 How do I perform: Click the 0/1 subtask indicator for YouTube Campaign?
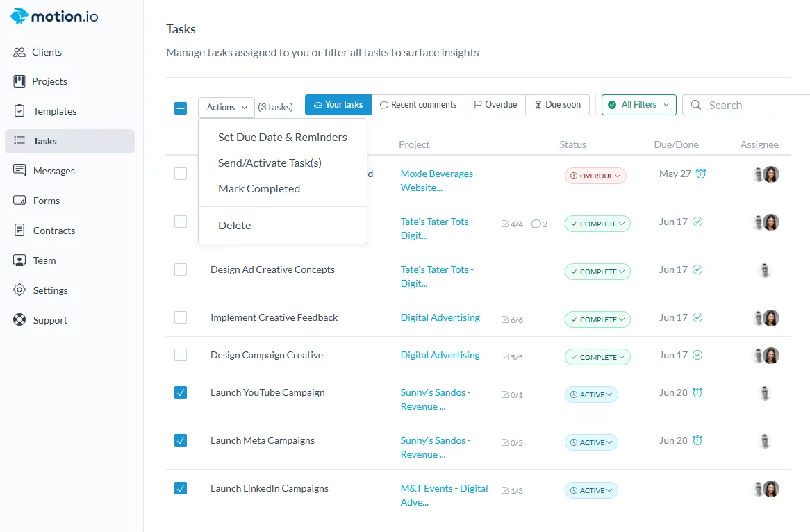(512, 394)
